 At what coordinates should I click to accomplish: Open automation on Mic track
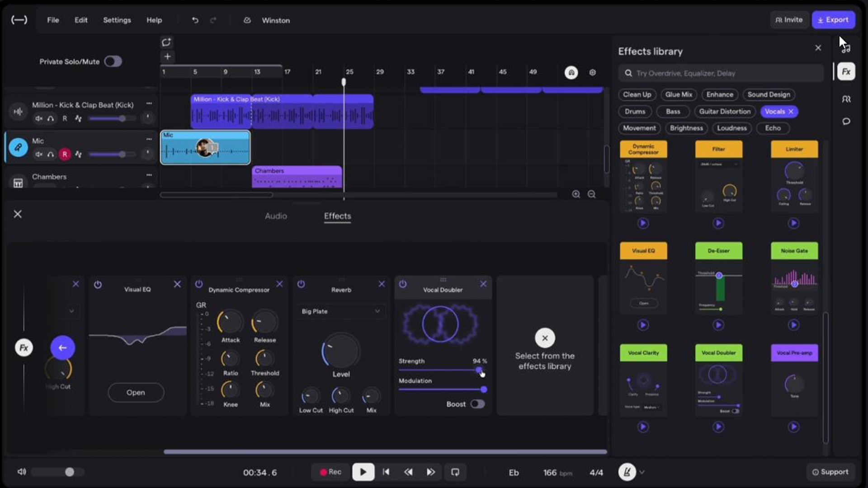coord(78,155)
